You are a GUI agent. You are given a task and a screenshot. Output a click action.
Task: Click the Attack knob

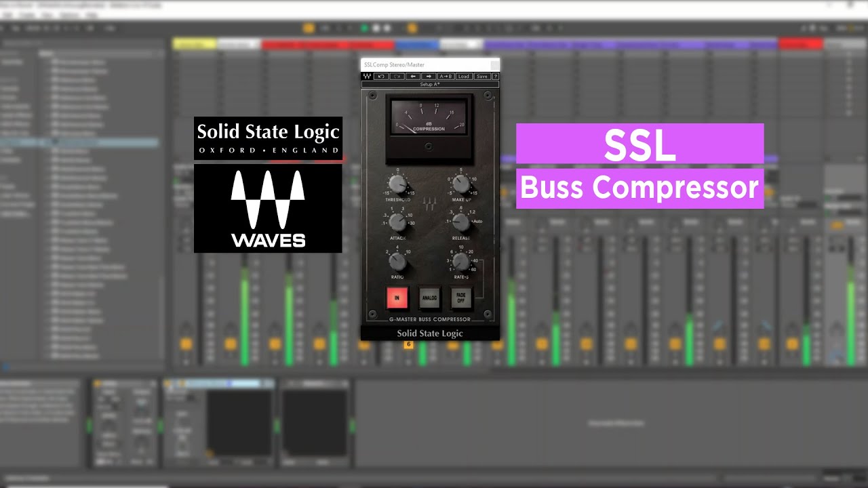coord(398,222)
